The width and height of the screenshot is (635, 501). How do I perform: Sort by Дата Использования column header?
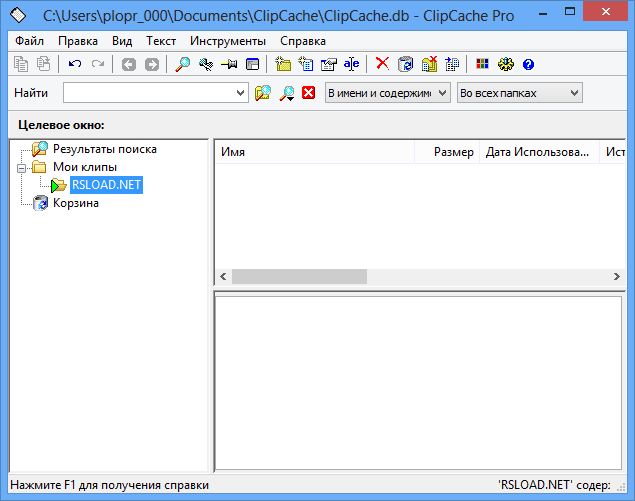539,152
